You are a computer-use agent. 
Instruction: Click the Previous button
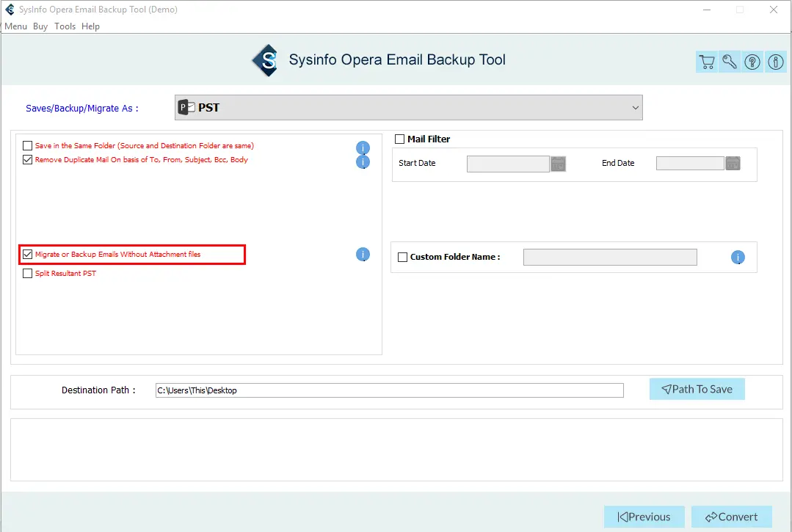644,517
